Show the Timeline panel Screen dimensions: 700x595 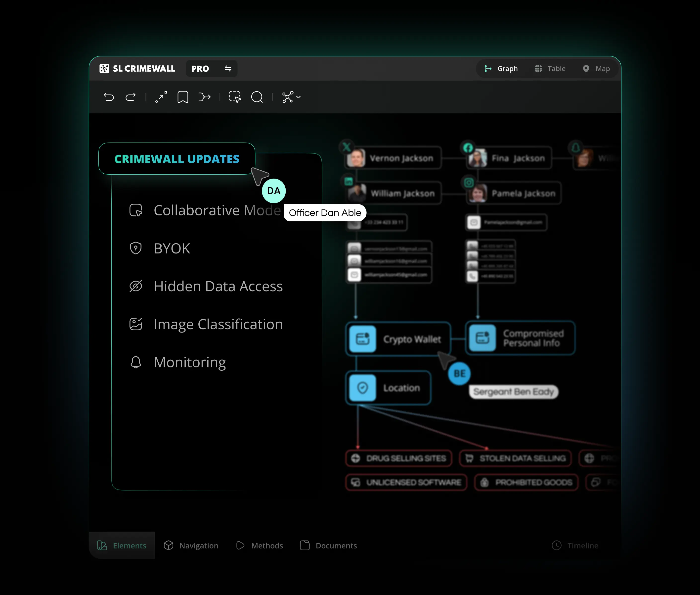coord(575,545)
